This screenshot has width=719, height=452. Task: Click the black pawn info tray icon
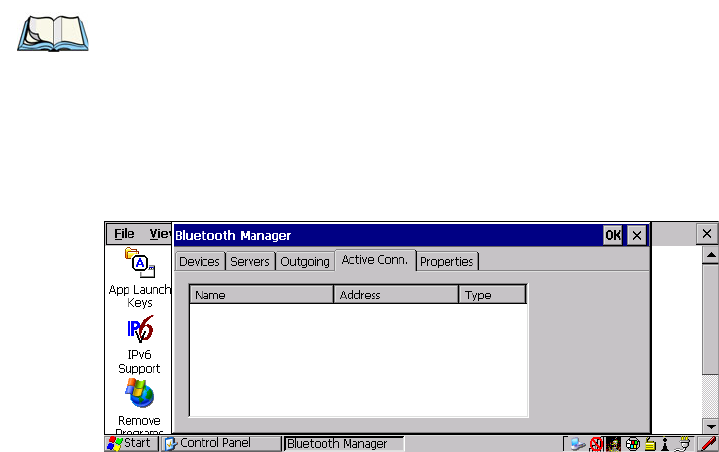pyautogui.click(x=665, y=444)
